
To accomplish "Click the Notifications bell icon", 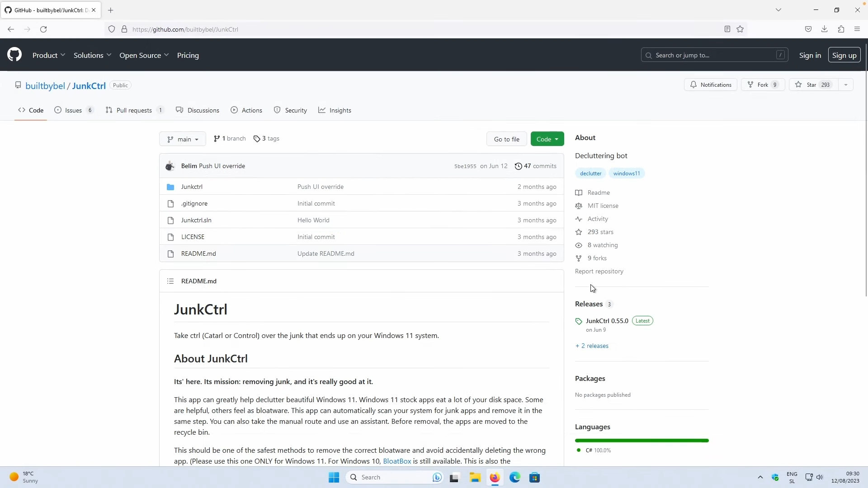I will click(693, 85).
